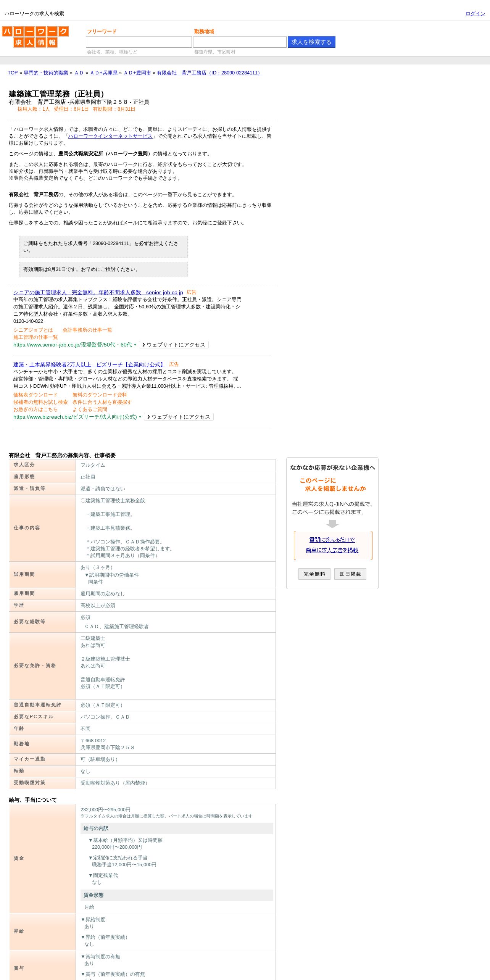Viewport: 490px width, 980px height.
Task: Click お急ぎの方はこちら sublink
Action: 35,409
